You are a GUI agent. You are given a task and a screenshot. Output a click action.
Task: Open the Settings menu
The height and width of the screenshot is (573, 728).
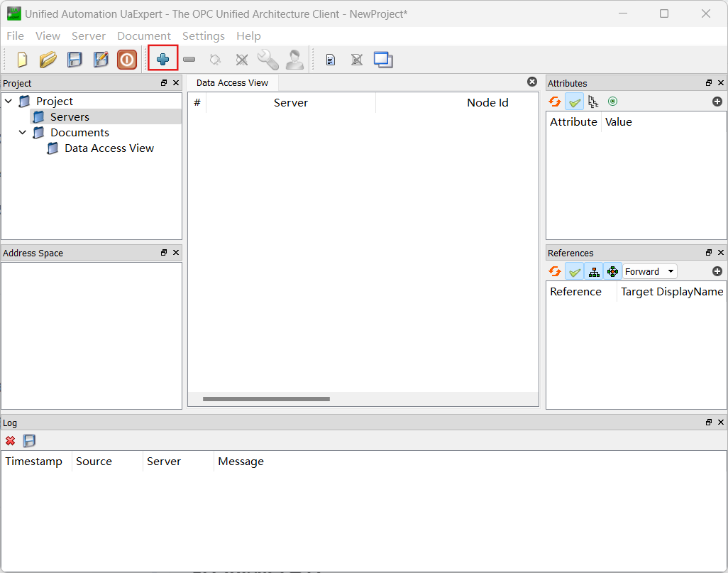[x=204, y=36]
